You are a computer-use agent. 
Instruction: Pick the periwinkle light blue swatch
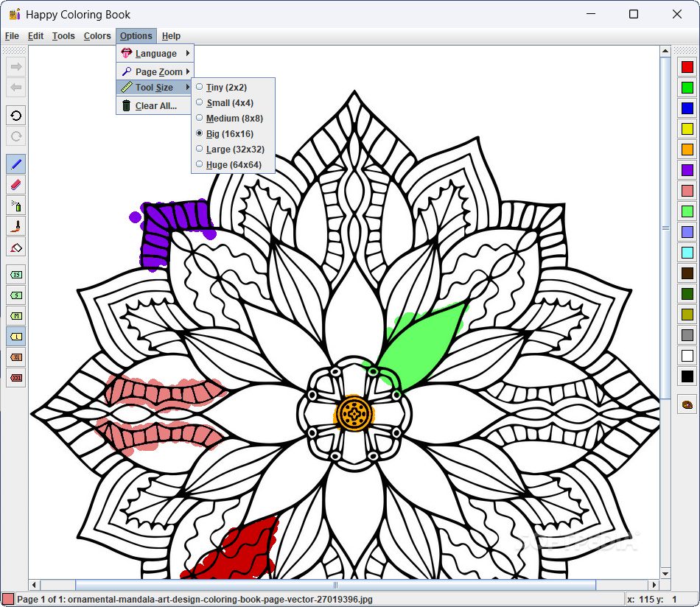[687, 231]
